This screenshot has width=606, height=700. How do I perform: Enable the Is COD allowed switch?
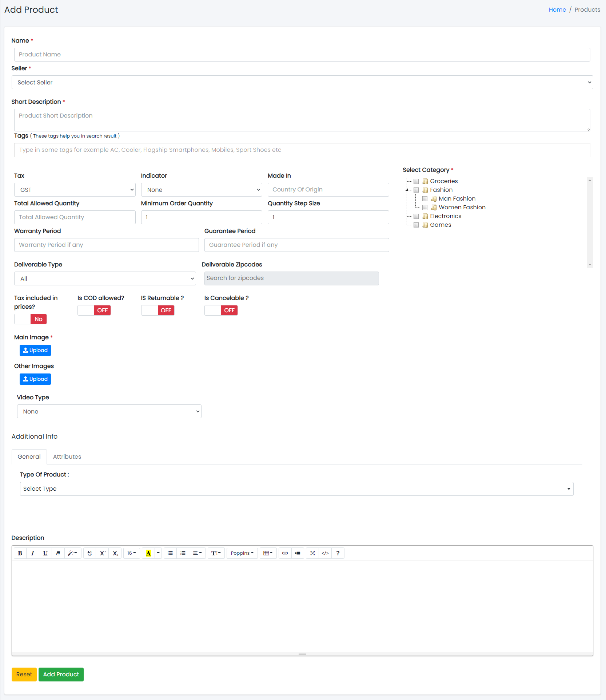[94, 310]
